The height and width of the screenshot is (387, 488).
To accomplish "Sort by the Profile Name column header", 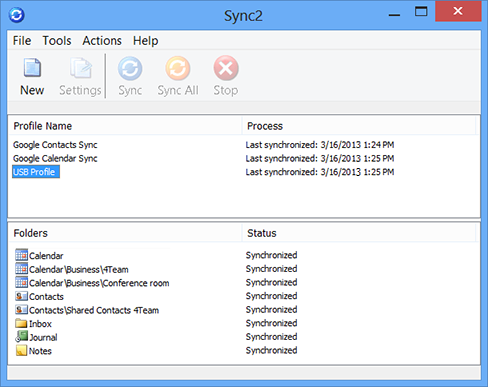I will click(x=125, y=126).
